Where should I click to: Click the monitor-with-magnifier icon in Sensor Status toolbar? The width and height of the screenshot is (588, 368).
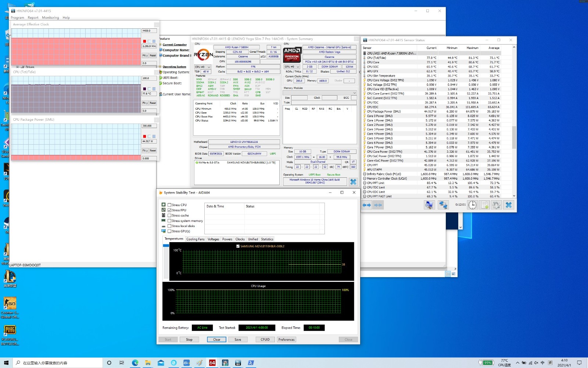429,205
